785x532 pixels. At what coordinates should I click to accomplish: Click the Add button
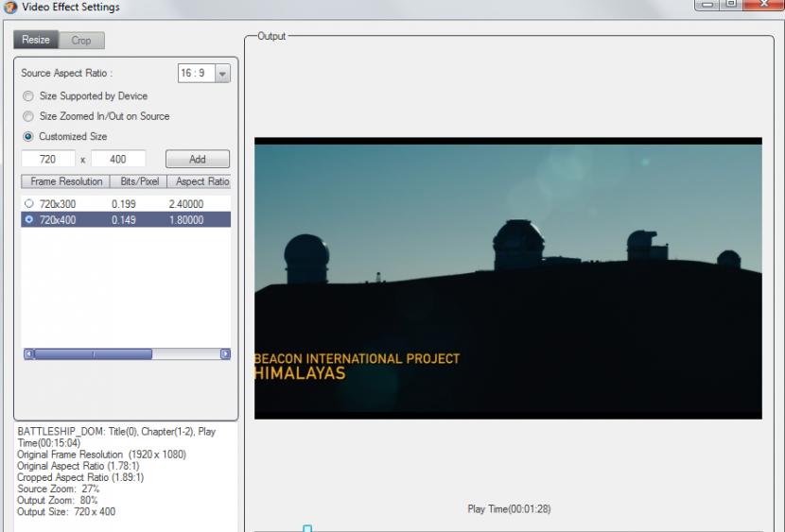[x=198, y=159]
